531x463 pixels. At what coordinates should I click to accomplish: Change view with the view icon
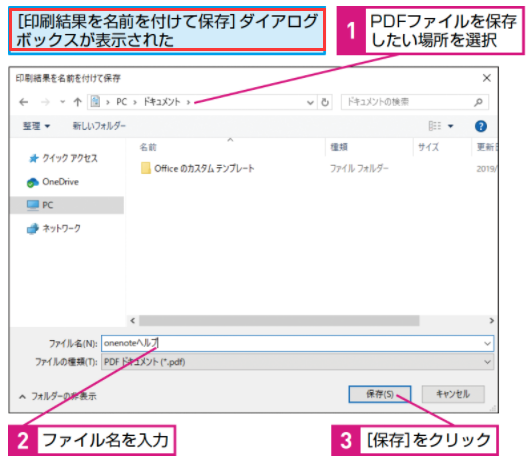click(435, 126)
